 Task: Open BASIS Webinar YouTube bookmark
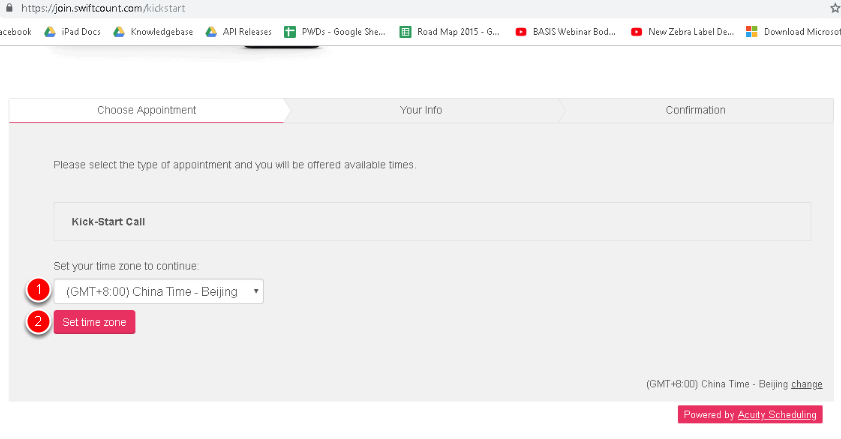(x=565, y=32)
